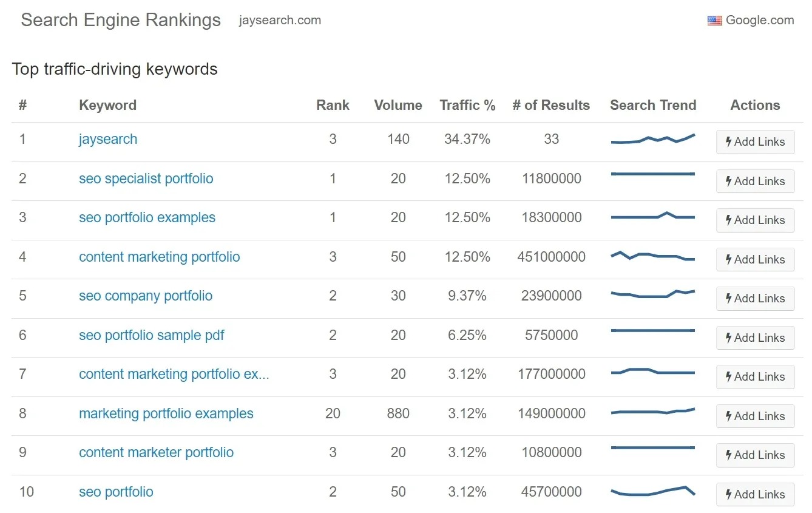The width and height of the screenshot is (812, 513).
Task: Click the Top traffic-driving keywords heading
Action: pyautogui.click(x=115, y=69)
